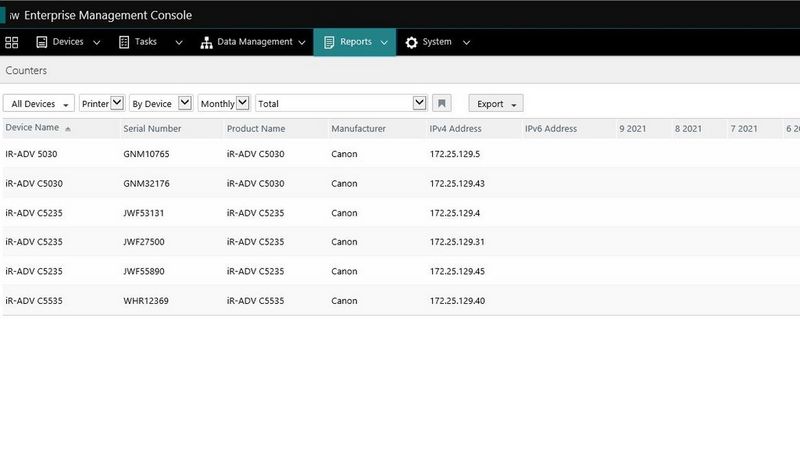Open the System menu
Viewport: 800px width, 450px height.
pos(438,42)
